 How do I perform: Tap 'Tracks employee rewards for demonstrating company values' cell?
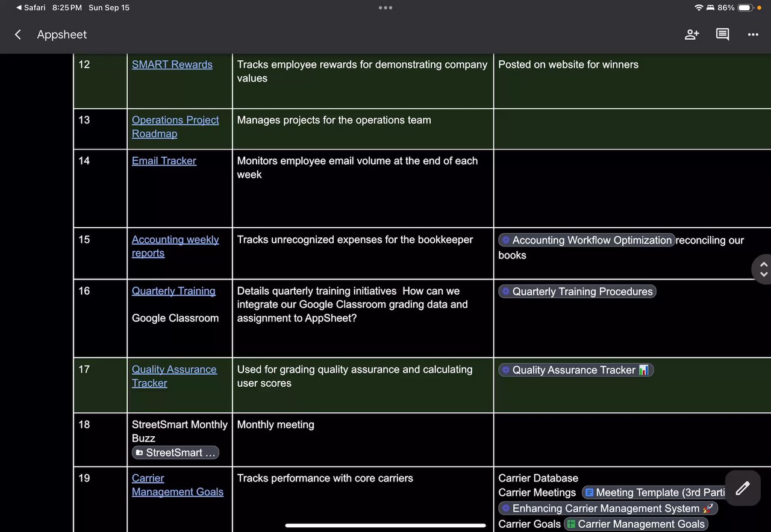click(x=363, y=81)
